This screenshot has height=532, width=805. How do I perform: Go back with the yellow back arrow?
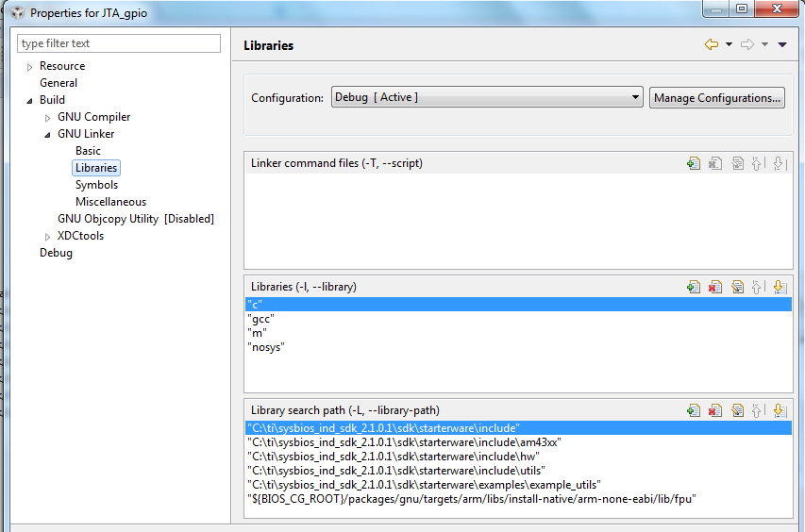coord(712,44)
